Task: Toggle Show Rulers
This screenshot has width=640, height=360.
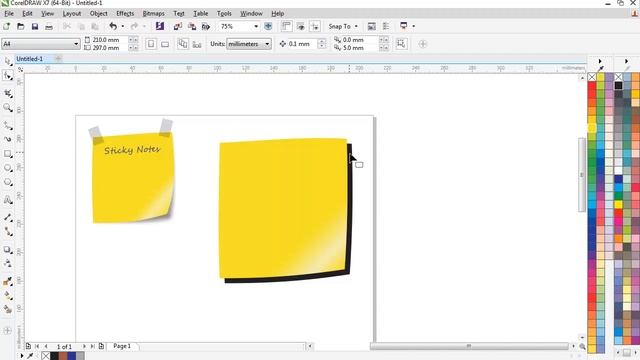Action: coord(286,27)
